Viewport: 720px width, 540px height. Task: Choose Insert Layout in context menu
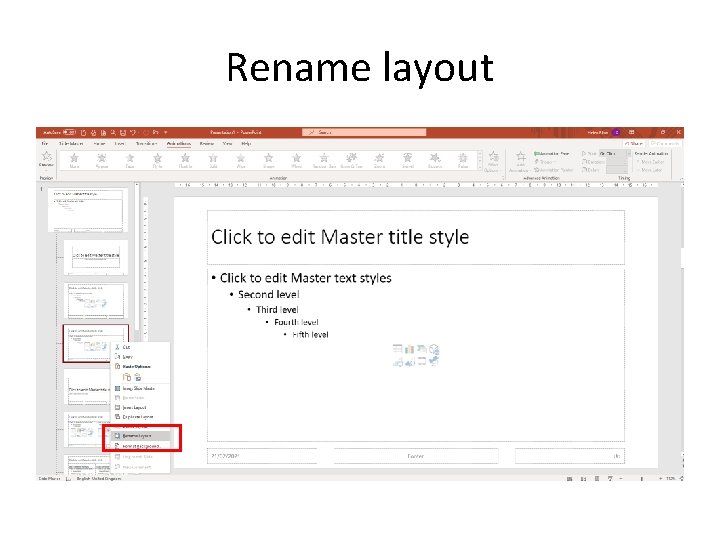[x=141, y=407]
